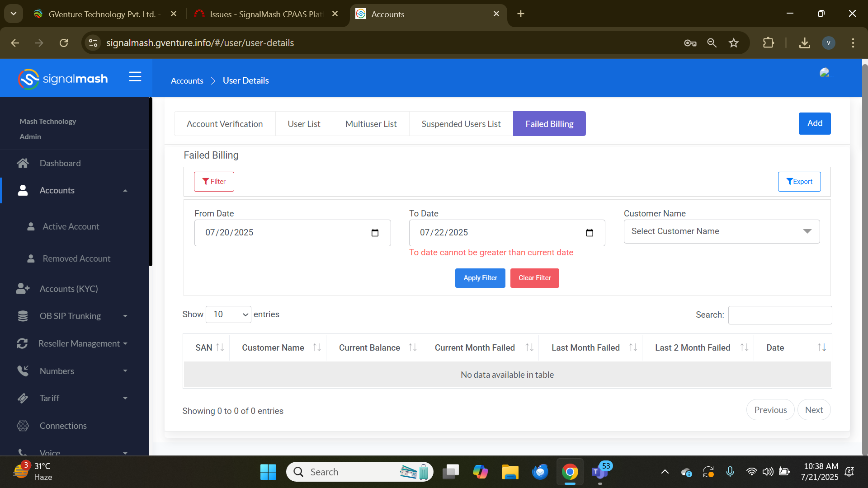Switch to the Suspended Users List tab
The width and height of the screenshot is (868, 488).
461,124
